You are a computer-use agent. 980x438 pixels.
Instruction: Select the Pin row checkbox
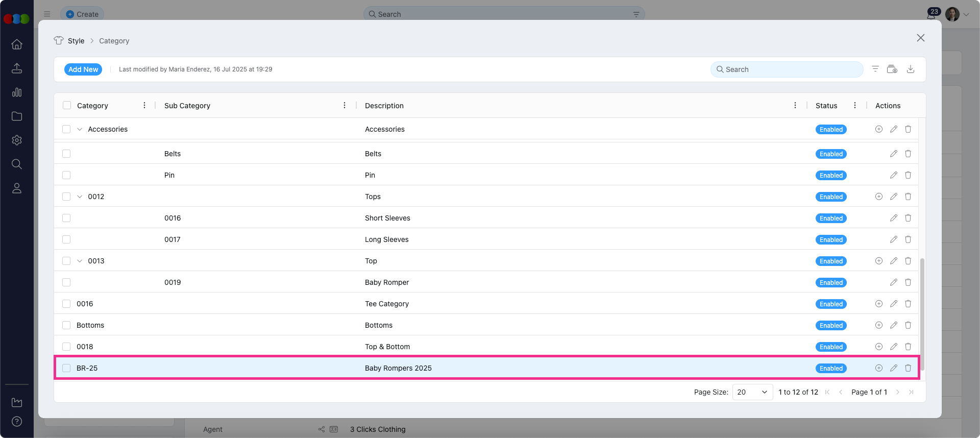point(66,175)
